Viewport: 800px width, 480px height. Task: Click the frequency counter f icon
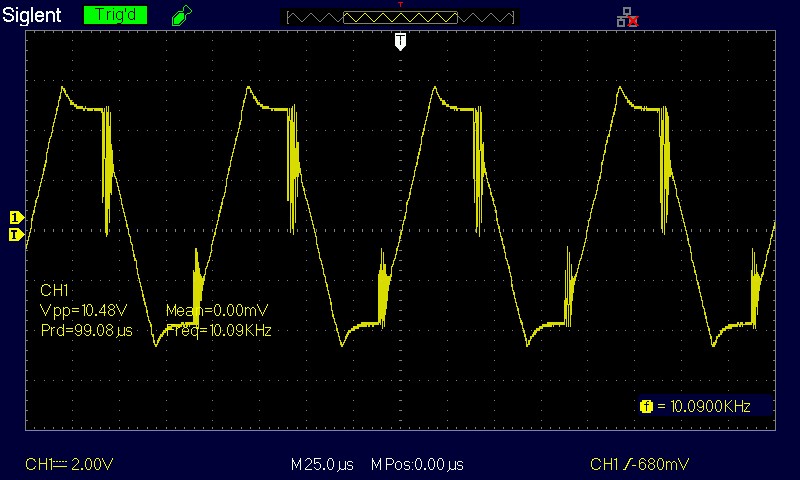click(x=646, y=407)
